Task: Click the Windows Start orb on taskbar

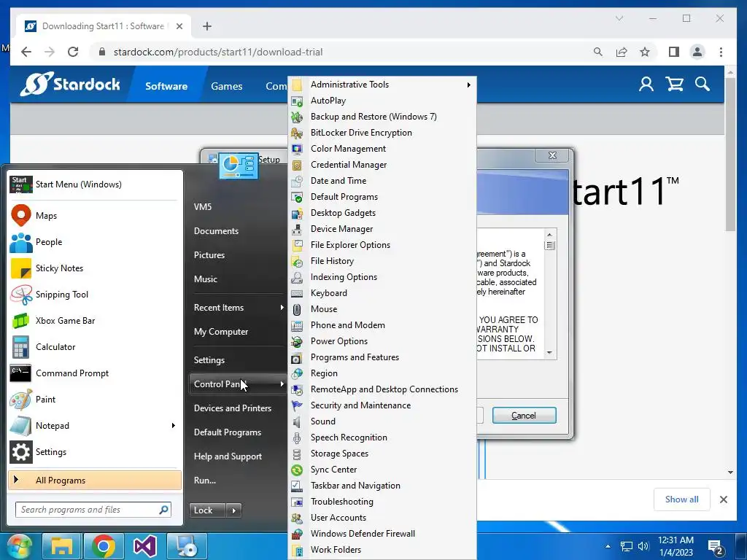Action: (x=18, y=546)
